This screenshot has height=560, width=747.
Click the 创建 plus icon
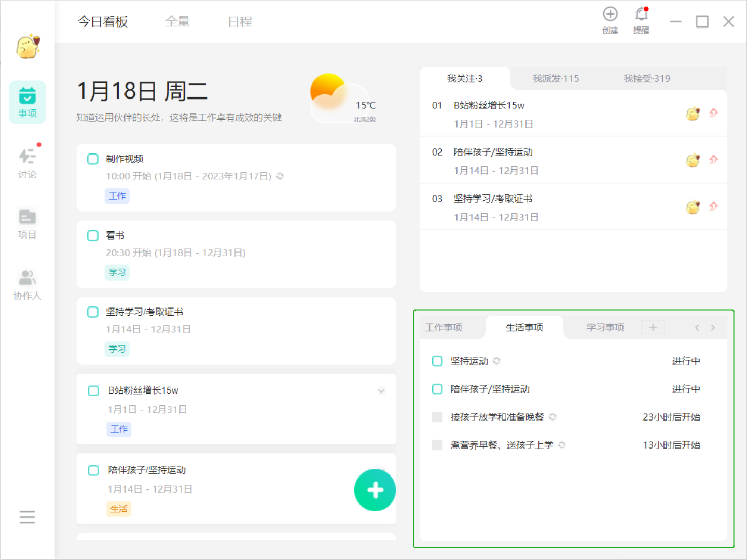click(x=610, y=15)
